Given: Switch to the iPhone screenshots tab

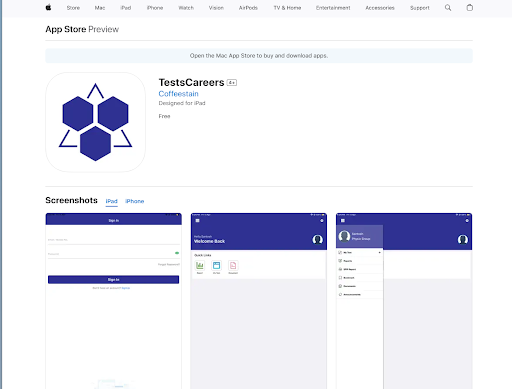Looking at the screenshot, I should click(135, 201).
